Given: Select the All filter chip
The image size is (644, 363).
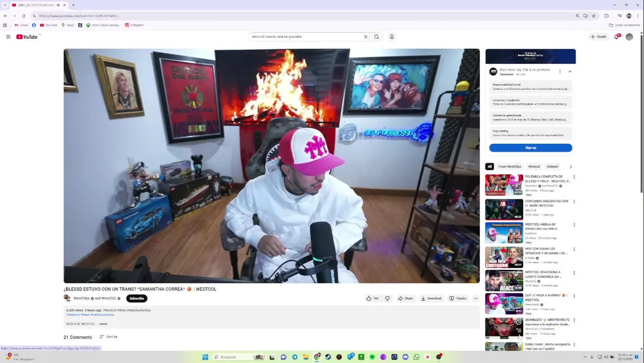Looking at the screenshot, I should [x=489, y=166].
